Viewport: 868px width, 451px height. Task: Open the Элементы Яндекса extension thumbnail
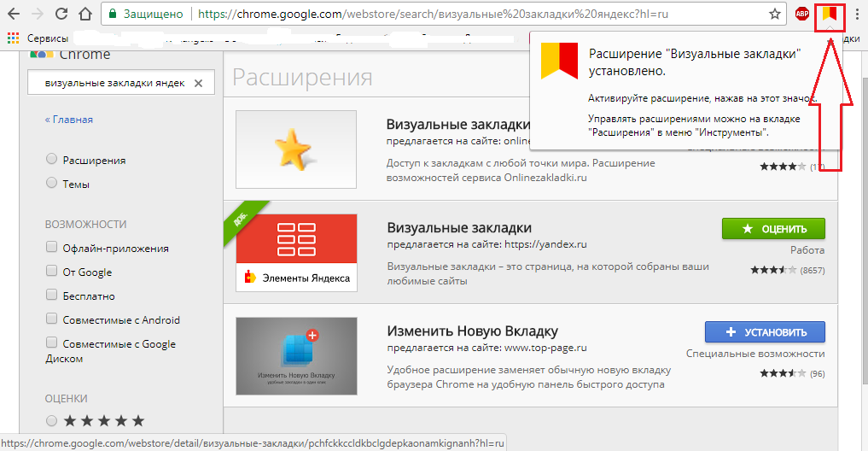pos(296,253)
